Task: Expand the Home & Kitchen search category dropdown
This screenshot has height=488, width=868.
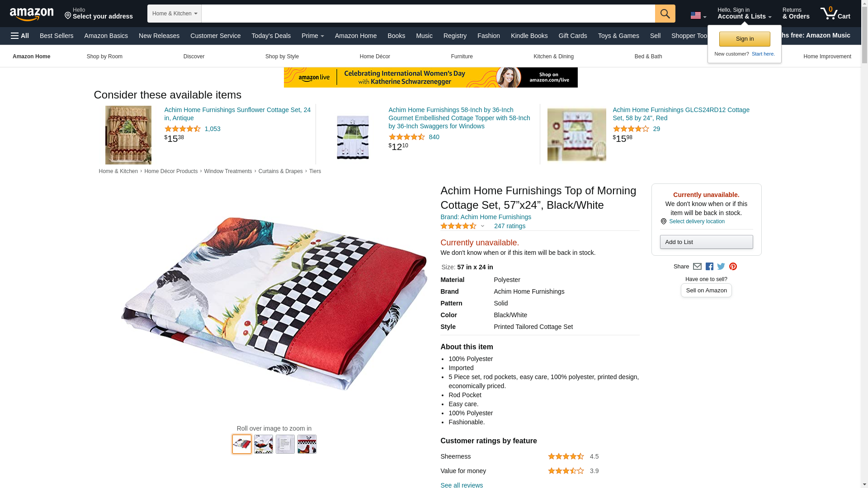Action: (175, 14)
